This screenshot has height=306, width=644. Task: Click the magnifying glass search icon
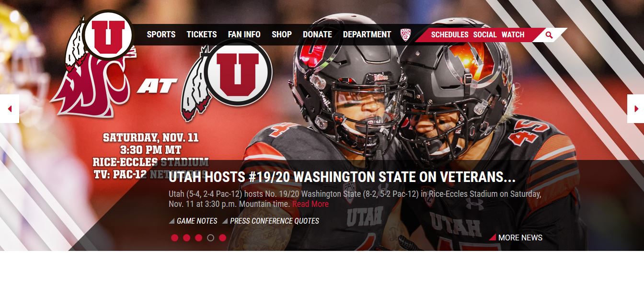point(549,35)
